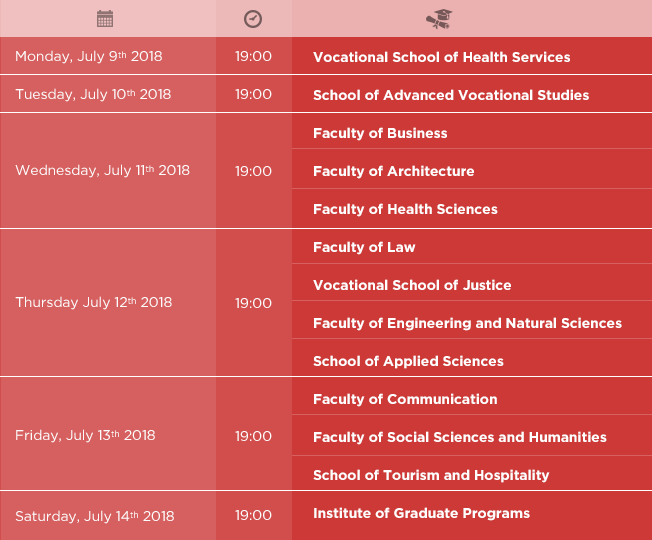652x540 pixels.
Task: Select Vocational School of Justice
Action: 412,285
